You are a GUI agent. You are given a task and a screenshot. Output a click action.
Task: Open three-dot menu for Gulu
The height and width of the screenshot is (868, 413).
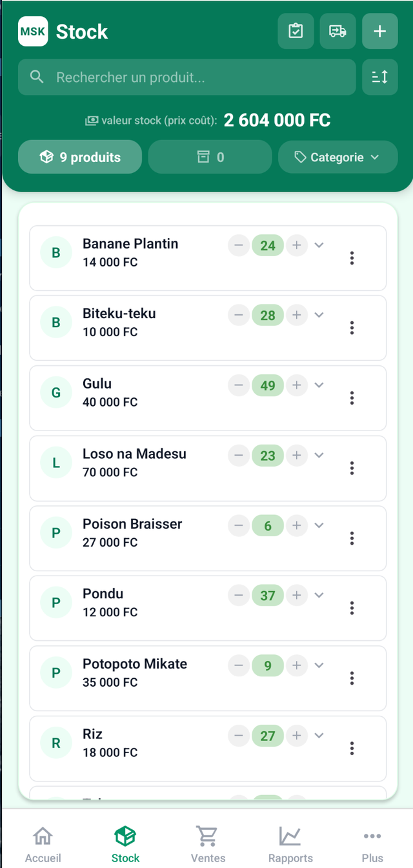pyautogui.click(x=352, y=398)
